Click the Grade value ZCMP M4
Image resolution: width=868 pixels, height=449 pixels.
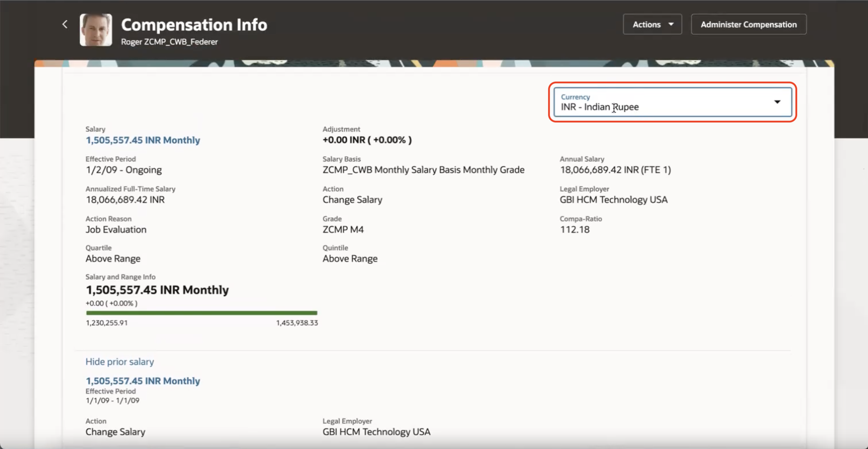tap(343, 229)
